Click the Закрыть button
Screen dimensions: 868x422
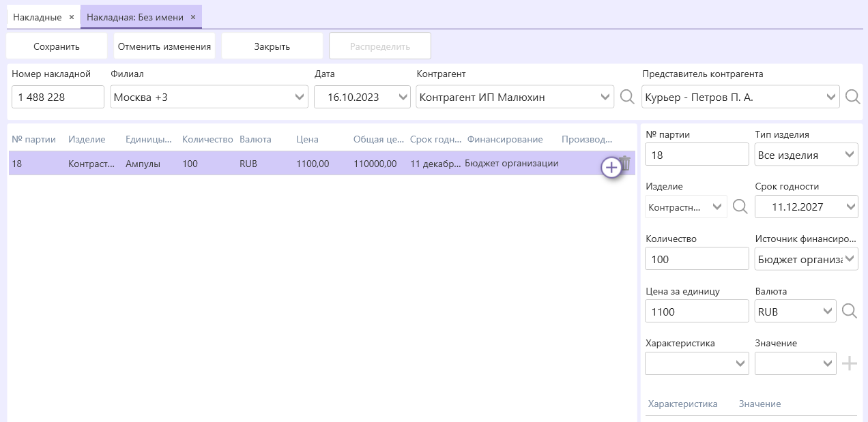272,46
